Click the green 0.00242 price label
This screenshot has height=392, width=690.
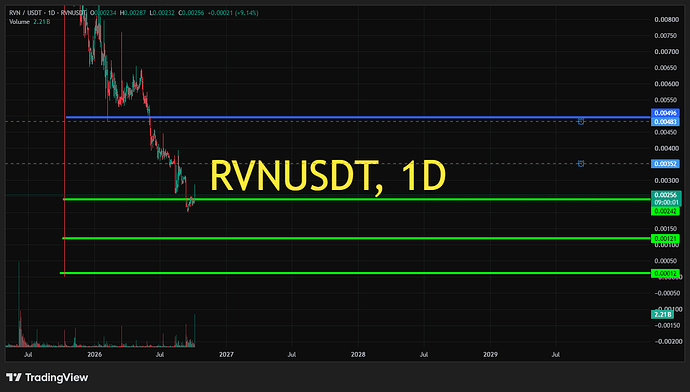coord(665,211)
